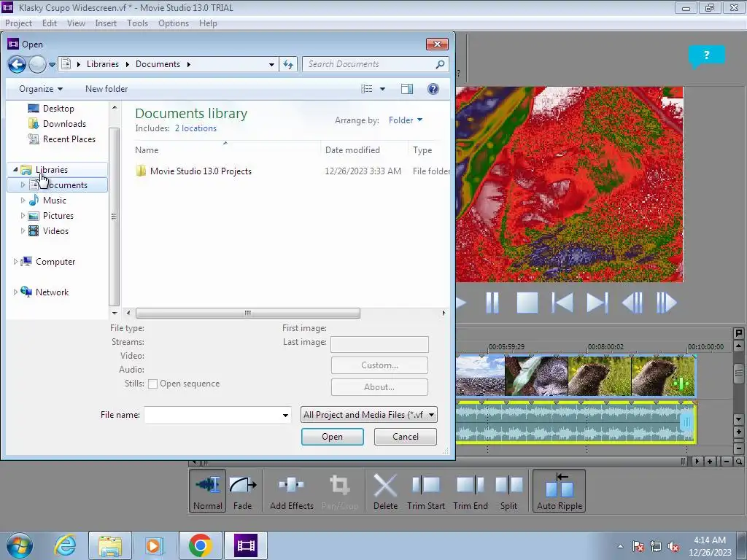Show the preview pane
The width and height of the screenshot is (747, 560).
click(x=407, y=89)
